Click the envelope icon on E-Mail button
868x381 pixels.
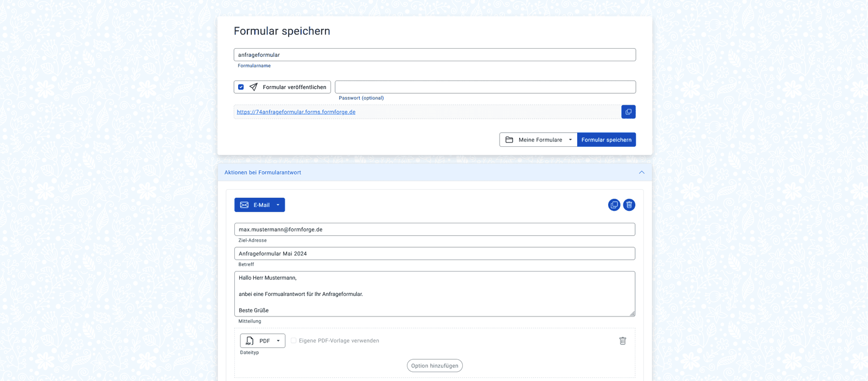coord(244,205)
